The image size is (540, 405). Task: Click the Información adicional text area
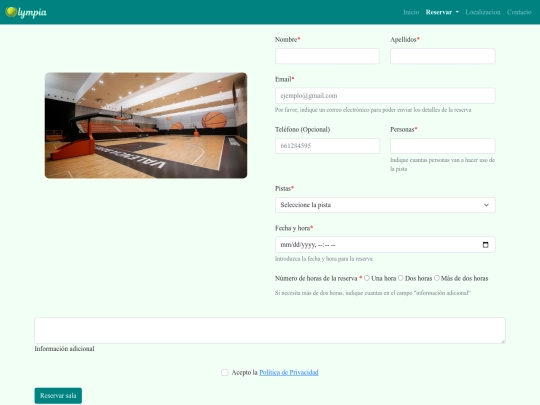point(270,331)
